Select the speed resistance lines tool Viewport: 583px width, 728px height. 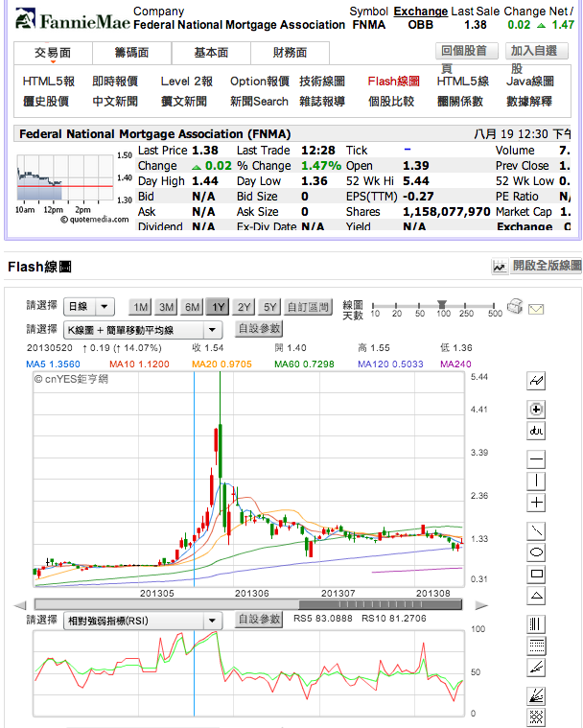(536, 668)
